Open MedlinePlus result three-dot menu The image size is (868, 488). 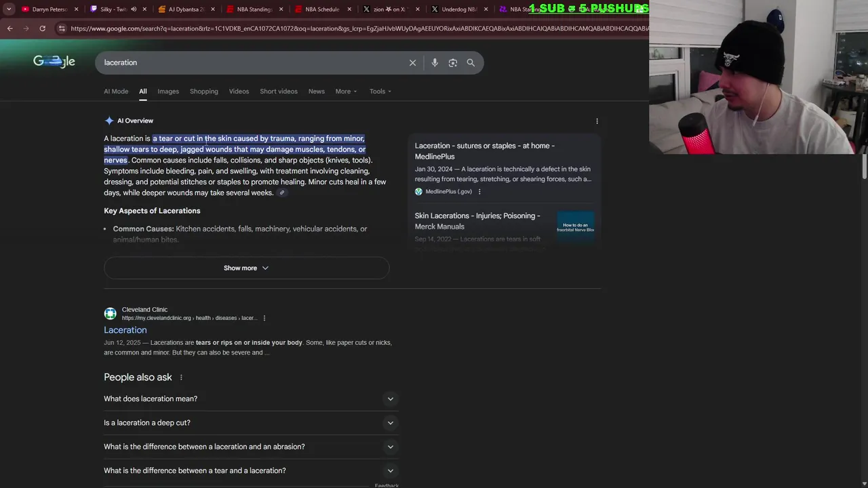479,192
